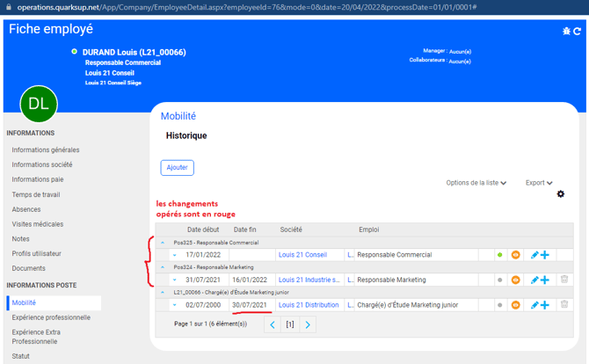Collapse the L21_00066 - Chargé(e) d'Étude Marketing junior group
This screenshot has width=589, height=364.
coord(163,292)
